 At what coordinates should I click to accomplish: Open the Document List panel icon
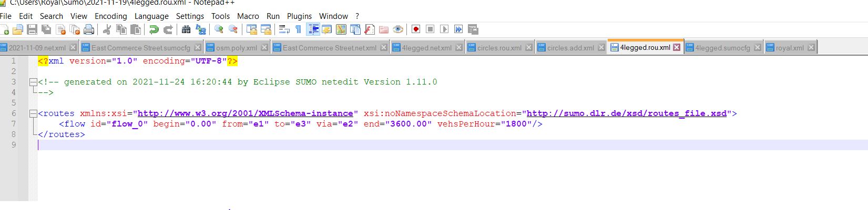pos(355,29)
